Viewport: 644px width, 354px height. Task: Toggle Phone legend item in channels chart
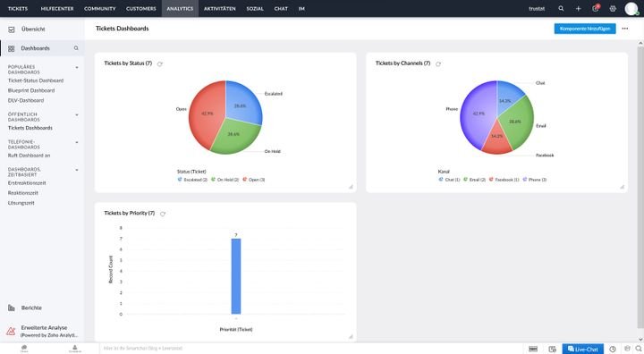click(x=534, y=180)
